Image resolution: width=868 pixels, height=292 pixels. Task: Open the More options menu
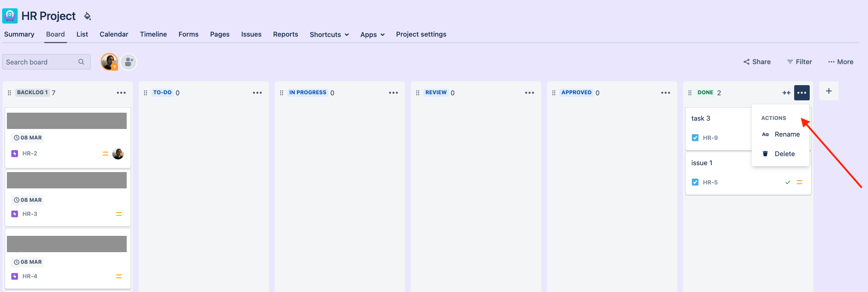tap(840, 62)
